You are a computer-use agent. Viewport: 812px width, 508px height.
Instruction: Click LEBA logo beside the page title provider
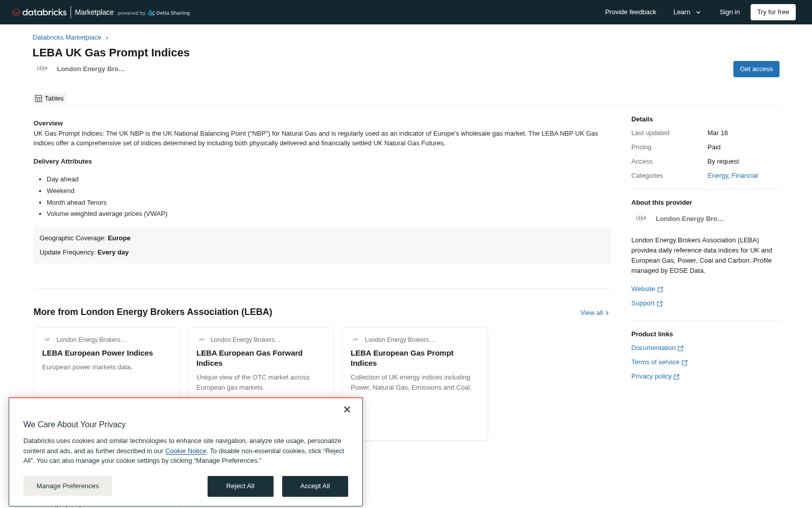click(43, 69)
